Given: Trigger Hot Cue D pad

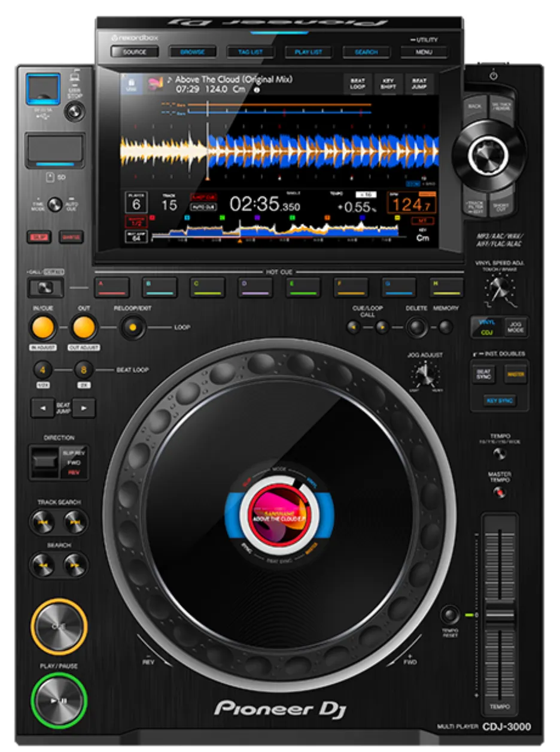Looking at the screenshot, I should click(x=255, y=287).
